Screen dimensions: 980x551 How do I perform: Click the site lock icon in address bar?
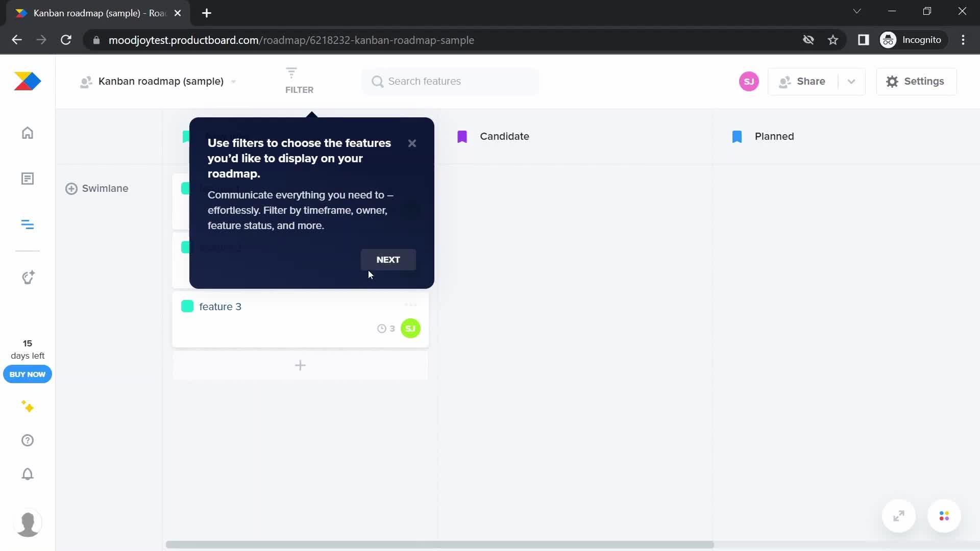coord(96,40)
